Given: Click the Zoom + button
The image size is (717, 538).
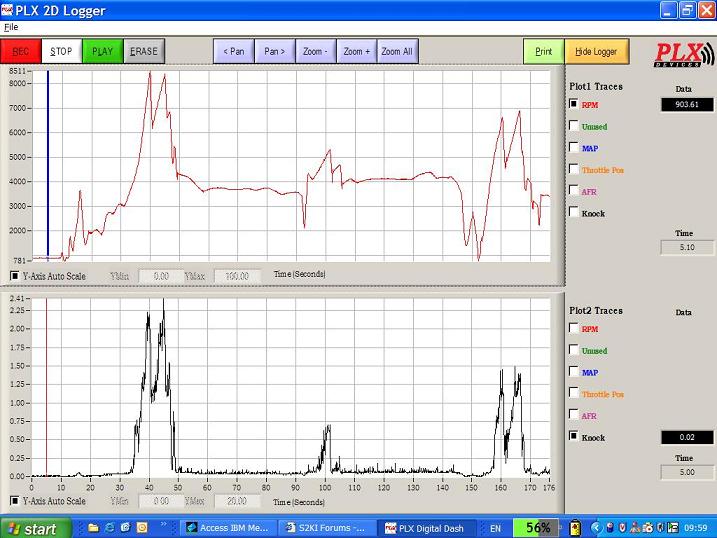Looking at the screenshot, I should (x=357, y=51).
